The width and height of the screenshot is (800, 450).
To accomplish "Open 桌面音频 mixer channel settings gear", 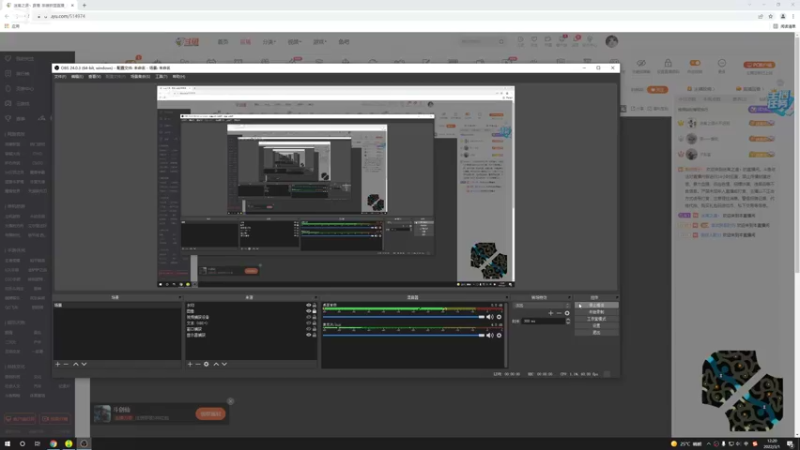I will tap(499, 317).
